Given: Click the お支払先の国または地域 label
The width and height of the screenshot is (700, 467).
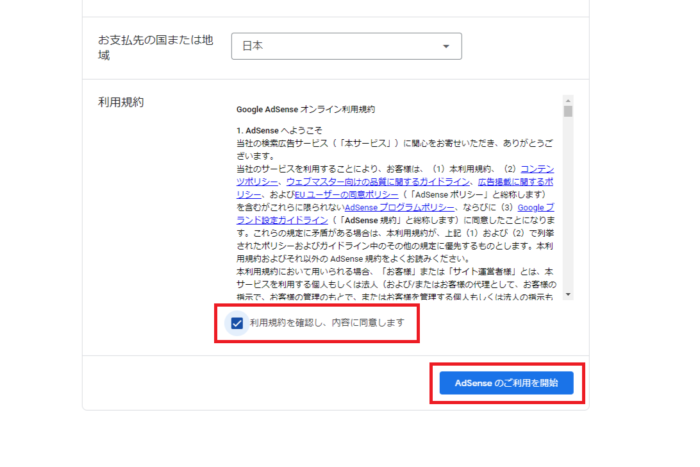Looking at the screenshot, I should click(155, 47).
